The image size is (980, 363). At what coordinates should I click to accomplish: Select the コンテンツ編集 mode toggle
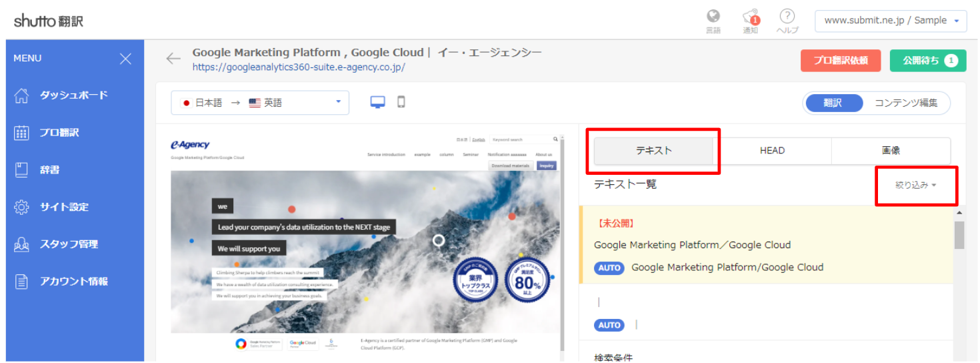coord(906,103)
